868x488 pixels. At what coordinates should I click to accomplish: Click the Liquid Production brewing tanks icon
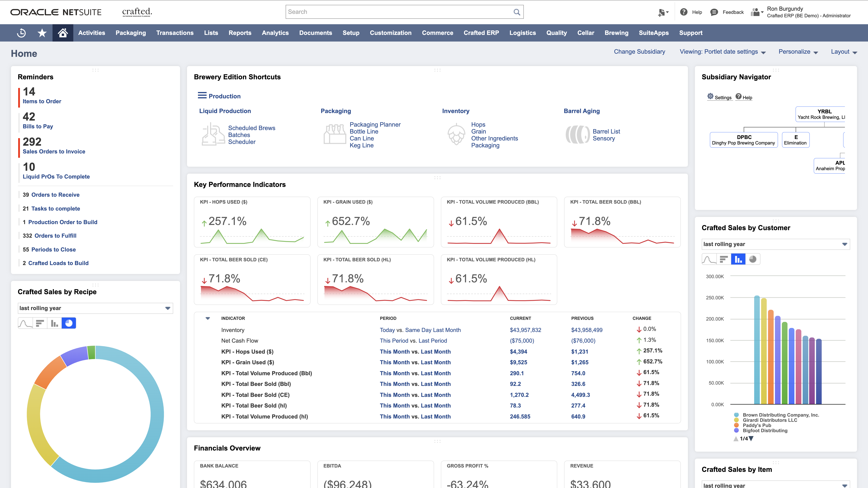(213, 134)
